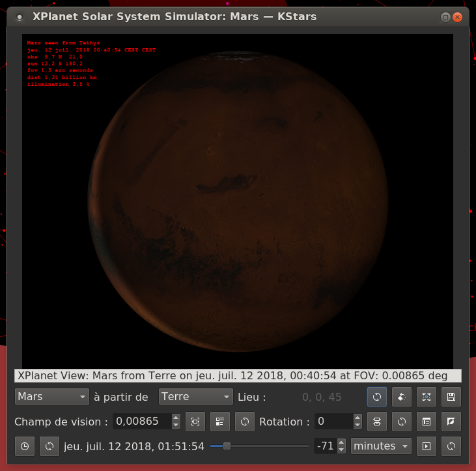The image size is (476, 471).
Task: Click the refresh icon left of Rotation label
Action: 245,422
